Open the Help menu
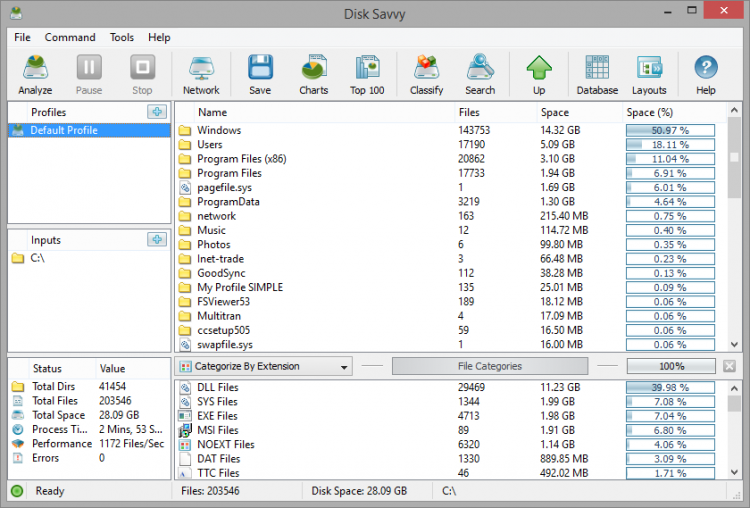The image size is (750, 508). click(x=159, y=37)
